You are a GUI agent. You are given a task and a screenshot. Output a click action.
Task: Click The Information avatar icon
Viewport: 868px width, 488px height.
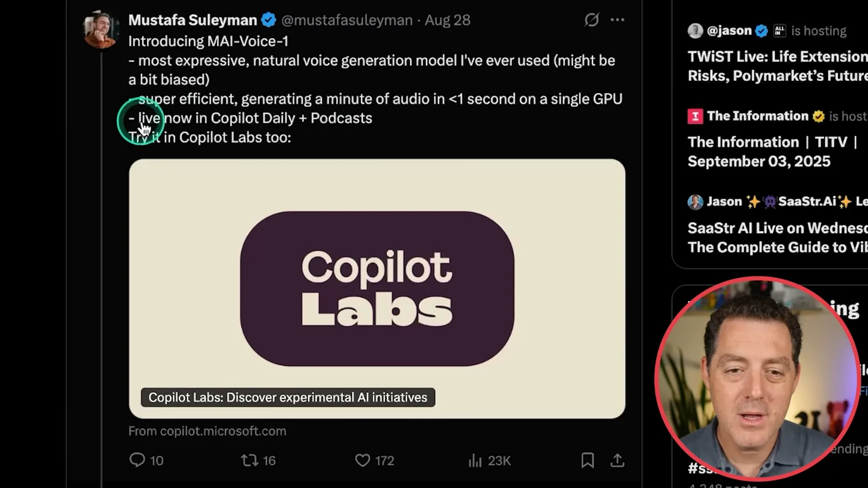(695, 116)
